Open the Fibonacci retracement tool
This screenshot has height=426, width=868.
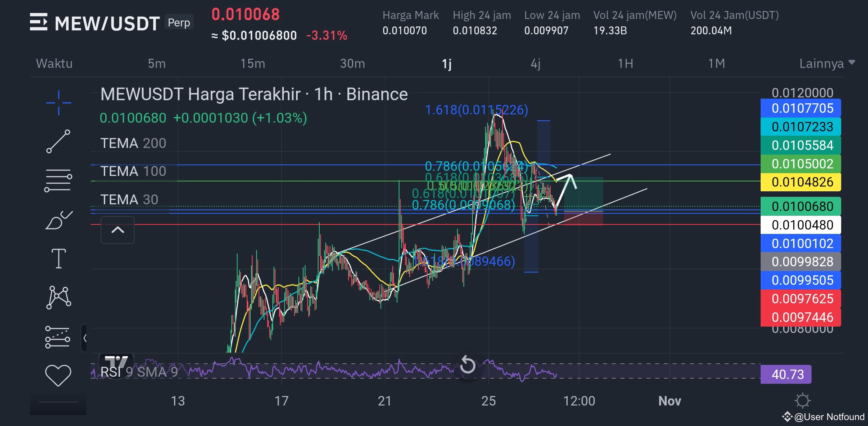coord(58,179)
